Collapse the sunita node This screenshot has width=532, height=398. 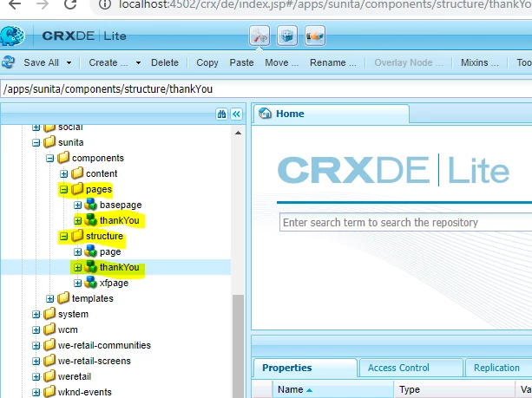tap(36, 142)
